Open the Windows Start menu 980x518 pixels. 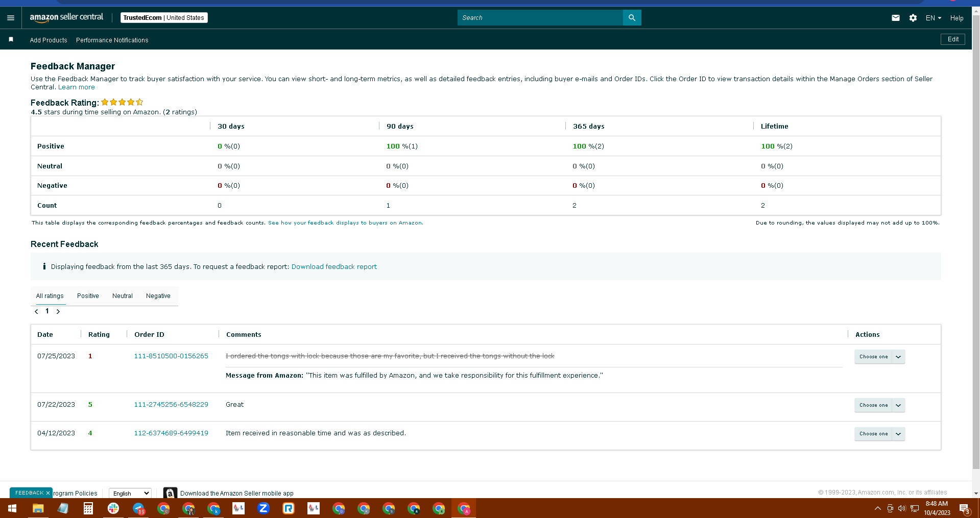coord(12,508)
